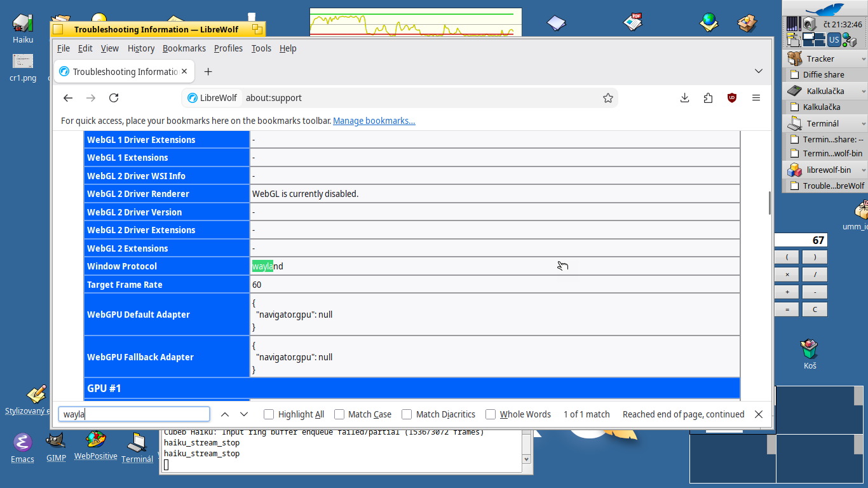Enable the Highlight All checkbox
This screenshot has height=488, width=868.
tap(269, 414)
